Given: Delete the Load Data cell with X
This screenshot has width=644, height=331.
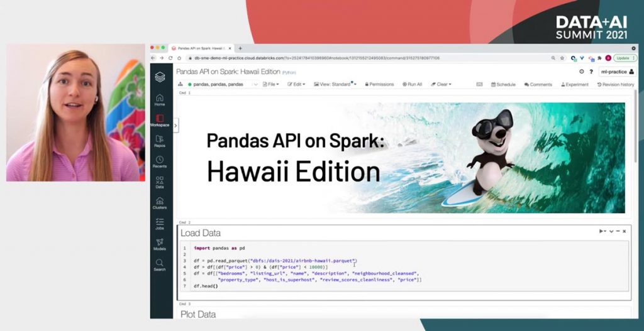Looking at the screenshot, I should pyautogui.click(x=625, y=231).
